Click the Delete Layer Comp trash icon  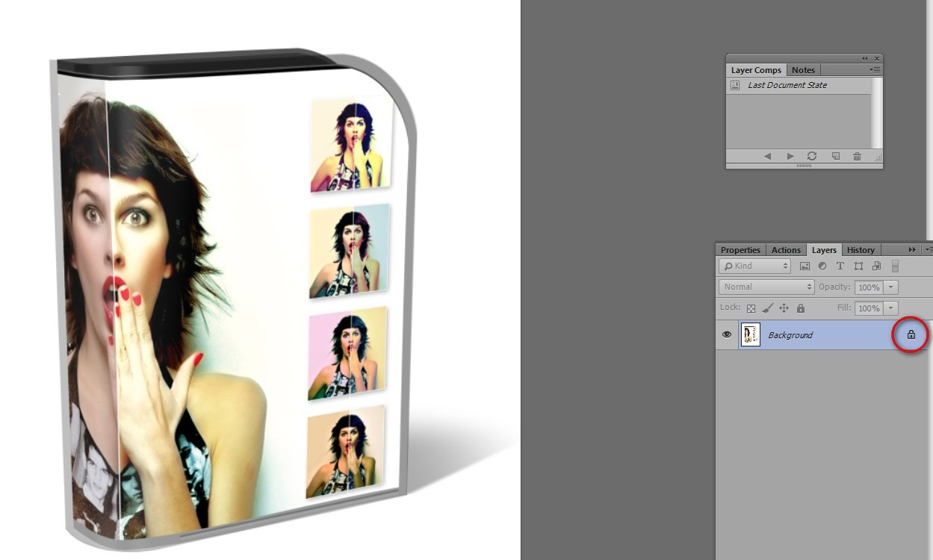(x=857, y=156)
